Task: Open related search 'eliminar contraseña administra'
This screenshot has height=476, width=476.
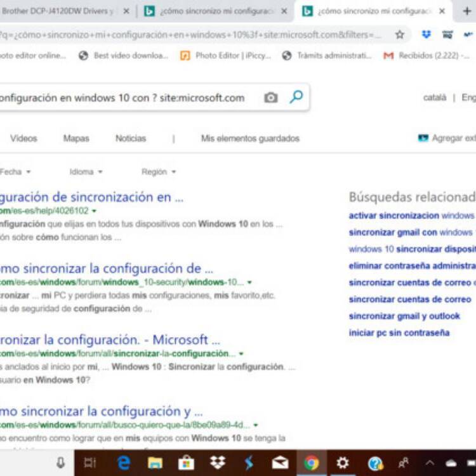Action: click(x=412, y=266)
